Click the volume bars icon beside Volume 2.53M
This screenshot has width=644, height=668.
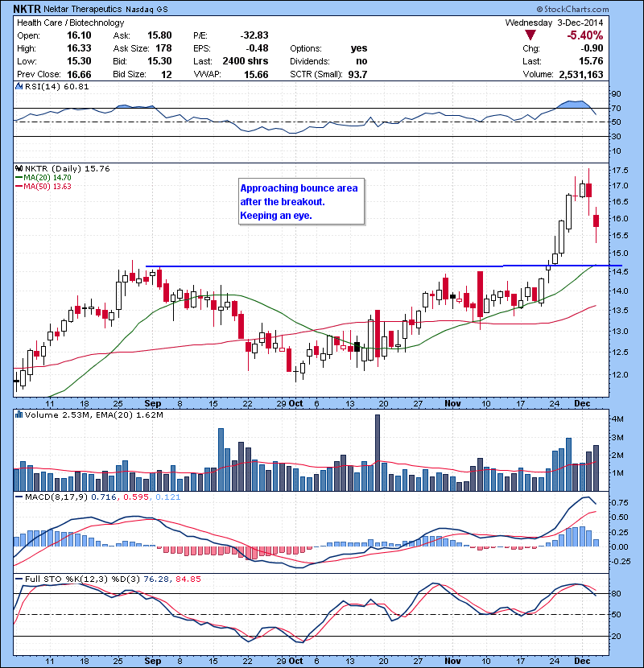(x=19, y=414)
